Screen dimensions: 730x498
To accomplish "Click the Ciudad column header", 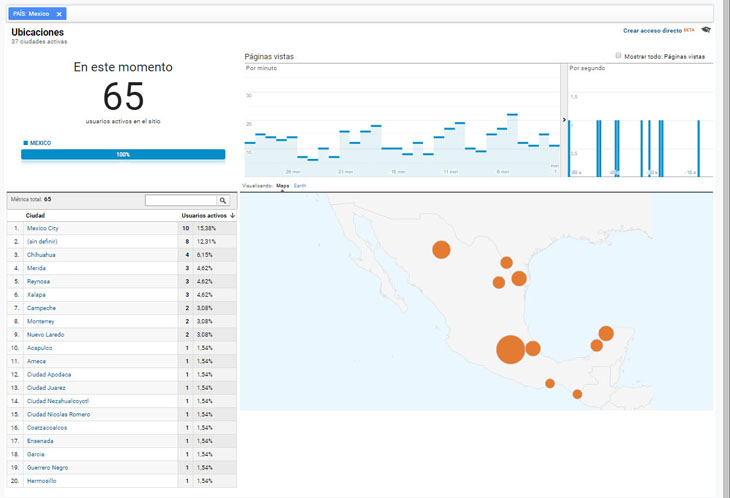I will (35, 215).
